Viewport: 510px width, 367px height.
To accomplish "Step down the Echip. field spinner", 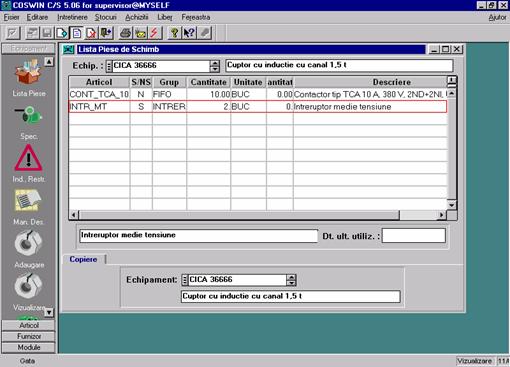I will (x=215, y=69).
